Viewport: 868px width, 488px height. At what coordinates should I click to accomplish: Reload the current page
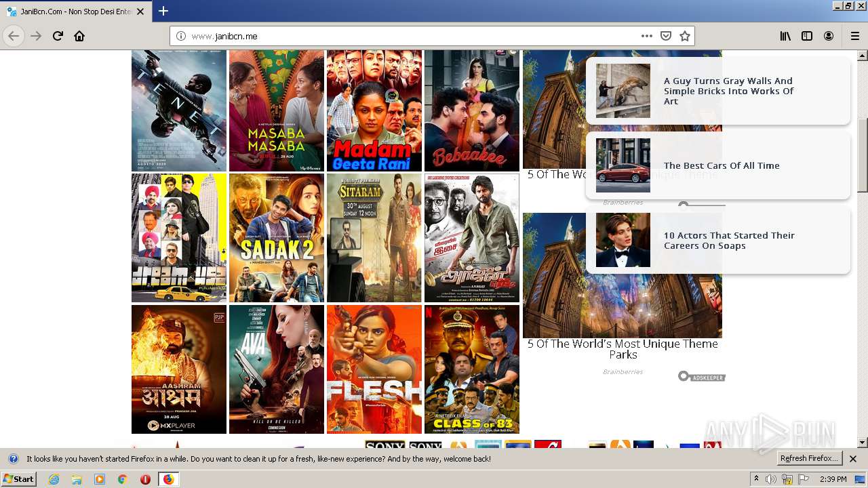(58, 36)
